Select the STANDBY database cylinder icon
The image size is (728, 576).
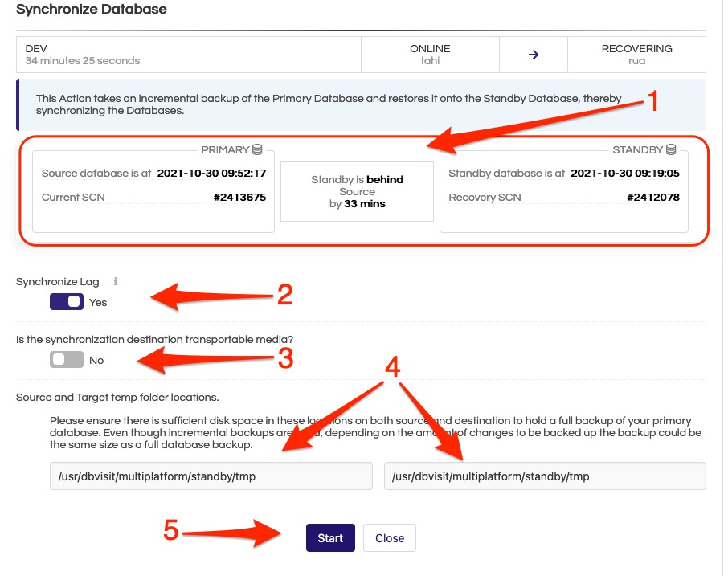tap(673, 149)
